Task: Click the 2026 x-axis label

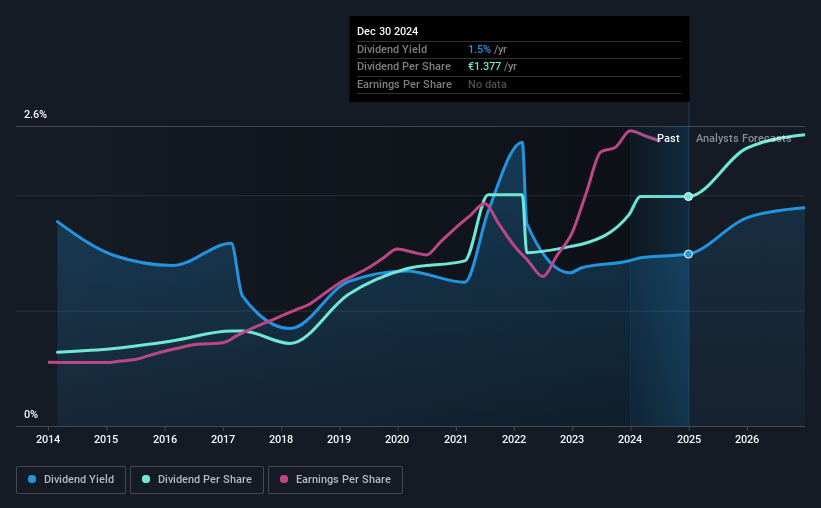Action: [747, 439]
